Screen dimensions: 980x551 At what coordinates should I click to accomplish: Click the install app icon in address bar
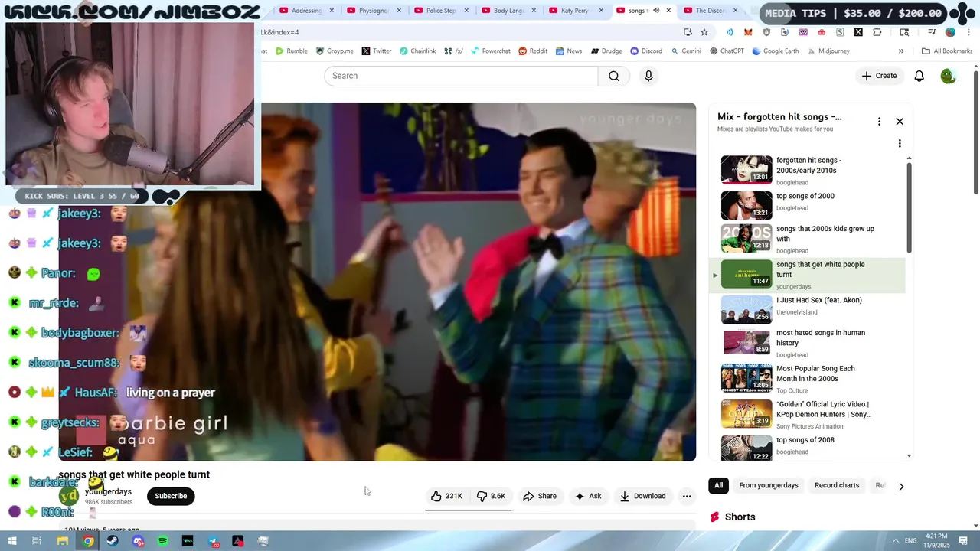[688, 32]
